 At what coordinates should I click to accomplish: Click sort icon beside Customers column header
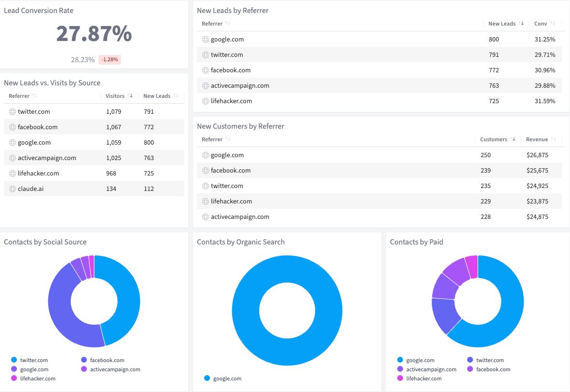point(513,139)
